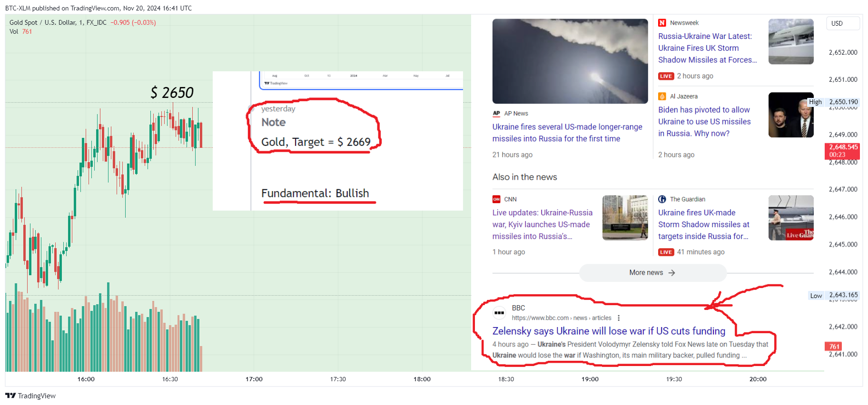Click the Fundamental: Bullish text
This screenshot has width=868, height=405.
(315, 193)
